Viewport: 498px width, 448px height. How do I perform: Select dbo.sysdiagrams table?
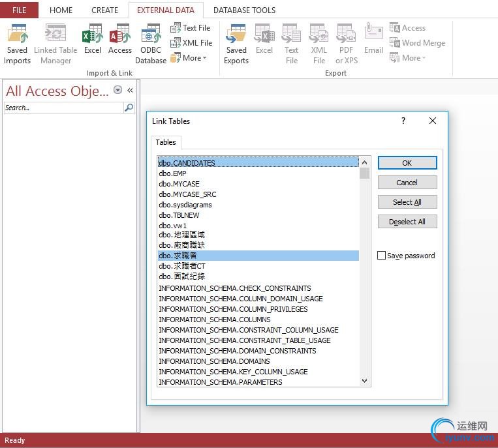258,205
